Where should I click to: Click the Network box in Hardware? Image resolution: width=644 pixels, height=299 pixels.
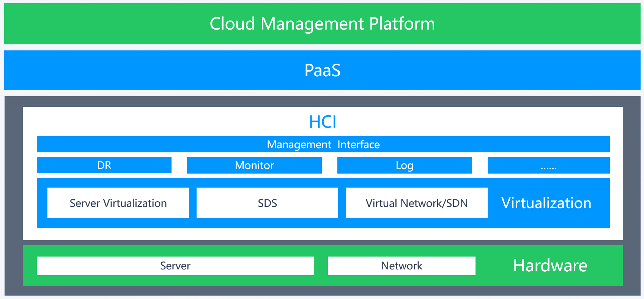tap(402, 266)
